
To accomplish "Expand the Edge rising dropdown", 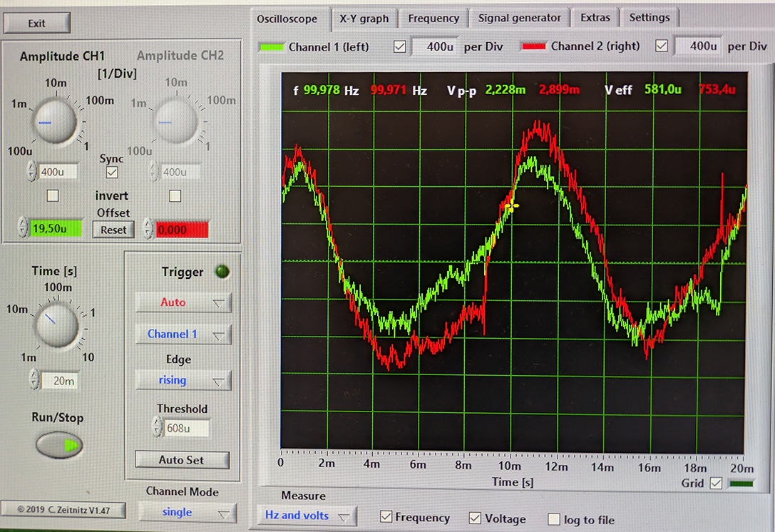I will [183, 381].
